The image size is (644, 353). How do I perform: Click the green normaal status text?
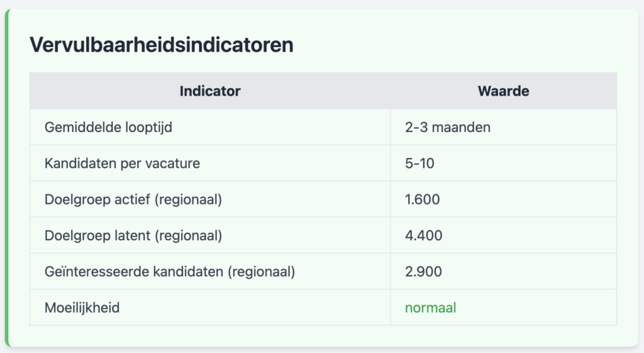point(430,308)
